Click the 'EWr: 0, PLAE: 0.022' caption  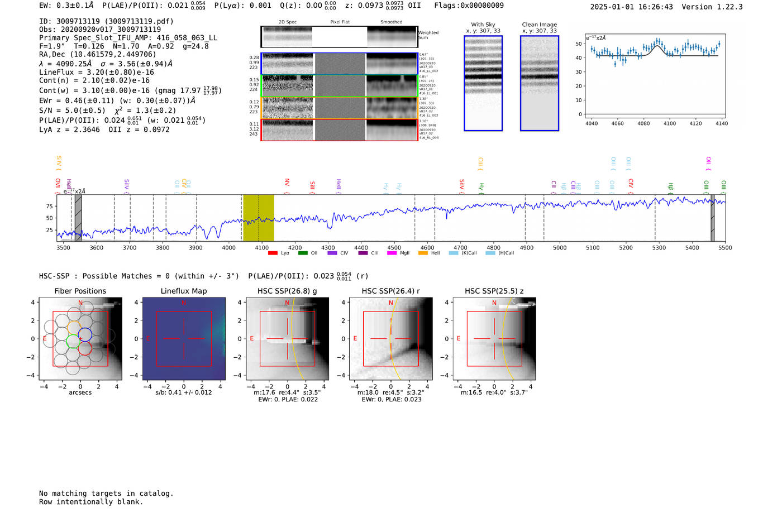288,399
